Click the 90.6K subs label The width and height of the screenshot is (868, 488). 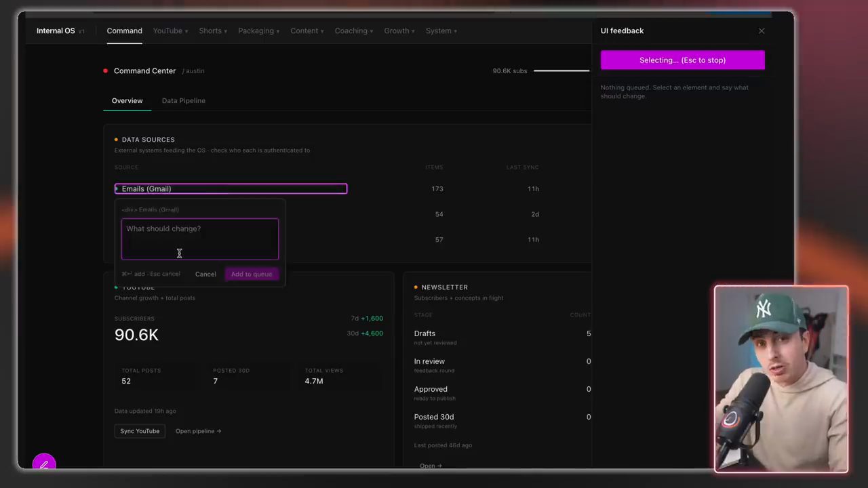pos(510,71)
